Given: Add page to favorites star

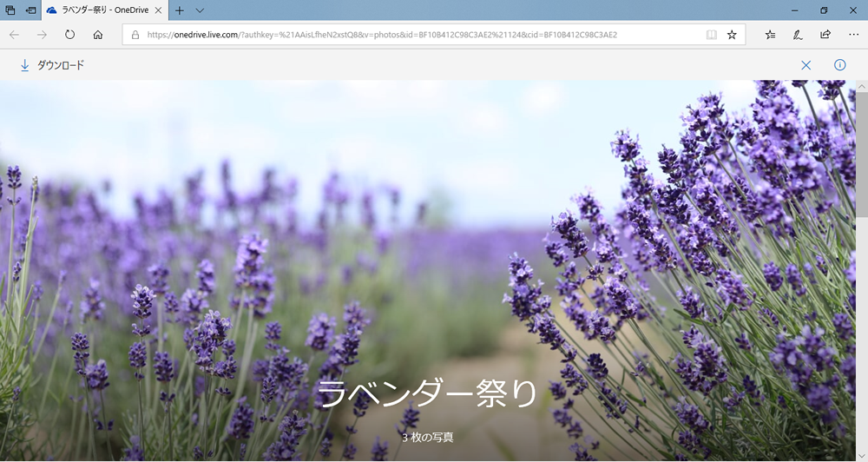Looking at the screenshot, I should coord(732,35).
